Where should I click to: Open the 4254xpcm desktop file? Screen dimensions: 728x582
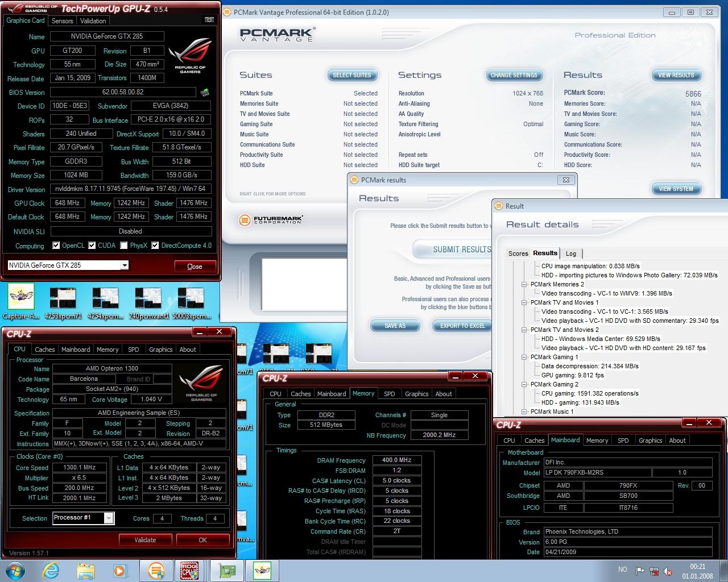click(x=105, y=303)
